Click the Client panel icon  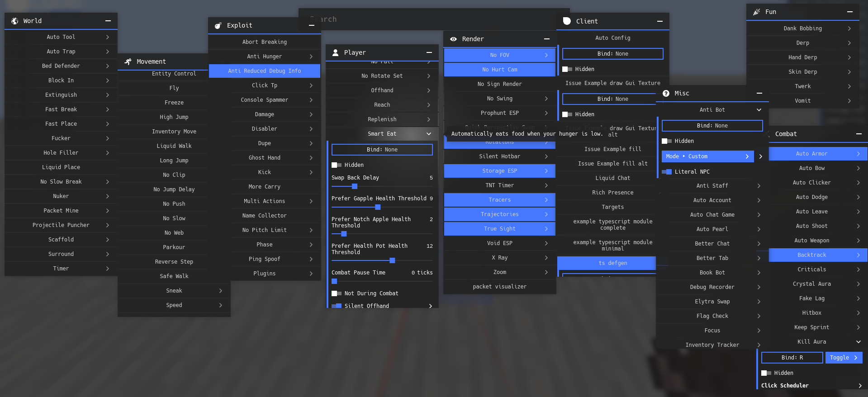pos(567,21)
